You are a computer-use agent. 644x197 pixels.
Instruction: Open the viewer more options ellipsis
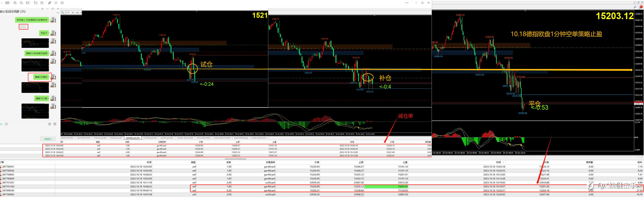(407, 3)
